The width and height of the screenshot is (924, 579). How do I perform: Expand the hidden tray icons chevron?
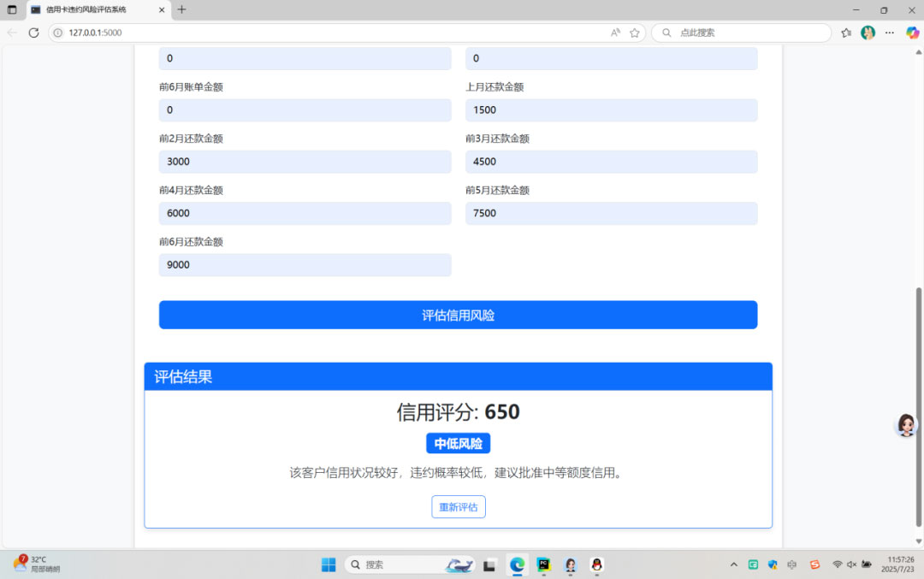[x=734, y=564]
